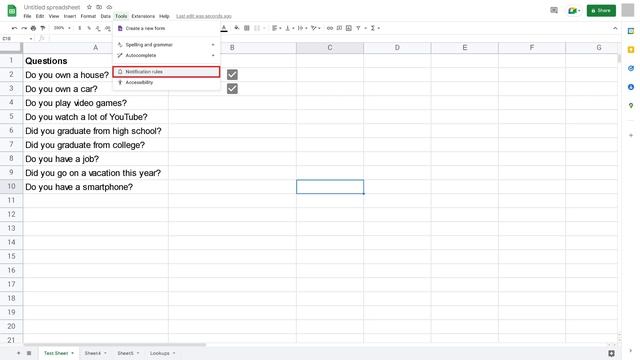Collapse the menus with the chevron
The height and width of the screenshot is (360, 640).
coord(615,28)
